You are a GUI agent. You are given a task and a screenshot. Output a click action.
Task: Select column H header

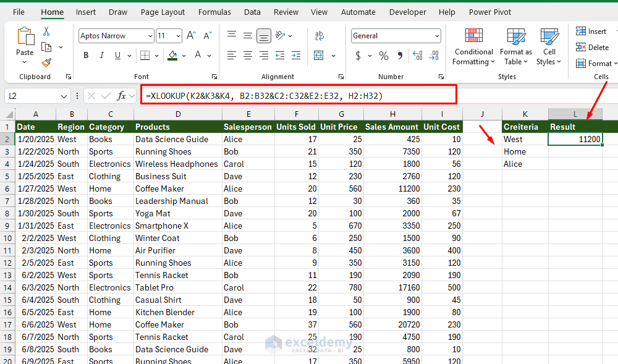coord(392,114)
